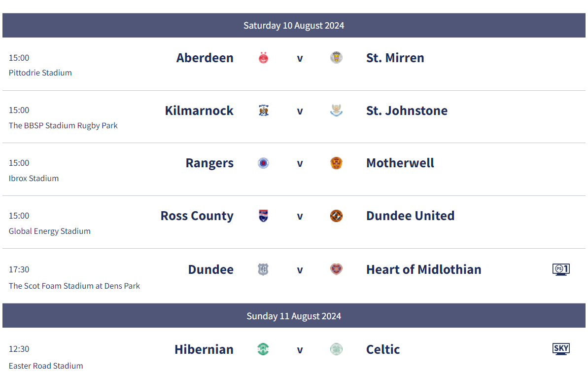This screenshot has height=376, width=588.
Task: Open the Rangers club badge
Action: [x=264, y=163]
